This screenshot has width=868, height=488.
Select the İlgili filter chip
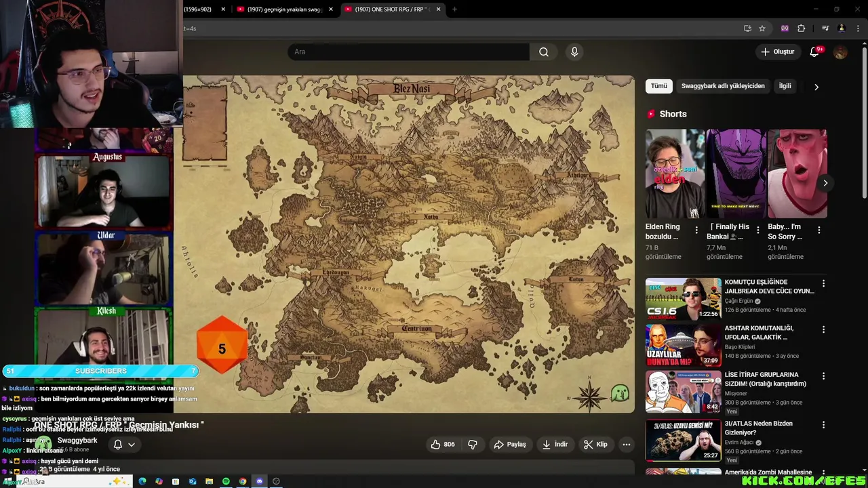click(785, 86)
